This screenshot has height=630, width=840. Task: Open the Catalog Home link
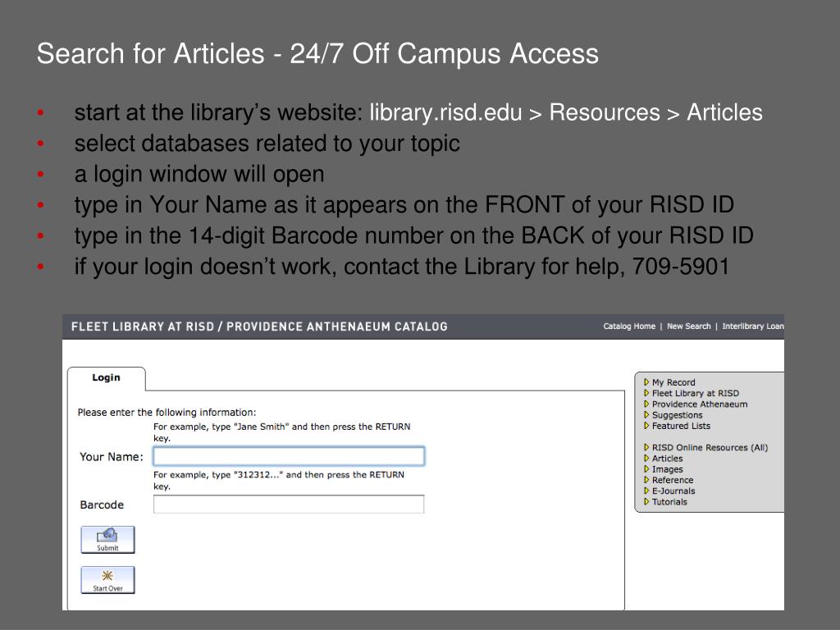click(629, 326)
